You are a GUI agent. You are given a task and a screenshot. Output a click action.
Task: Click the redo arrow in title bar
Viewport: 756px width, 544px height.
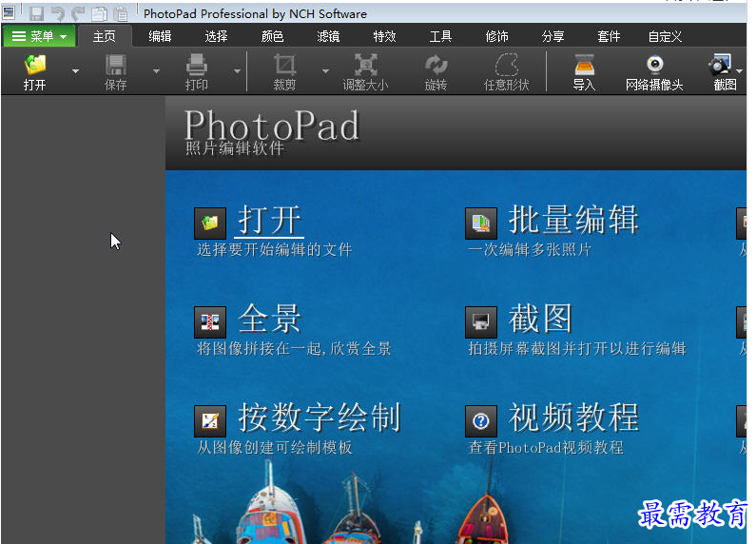click(x=78, y=13)
